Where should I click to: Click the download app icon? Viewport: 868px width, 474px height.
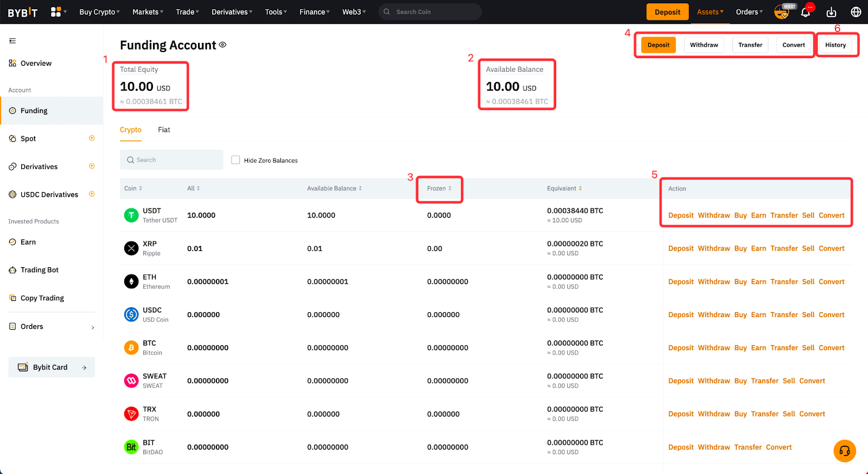[x=831, y=12]
